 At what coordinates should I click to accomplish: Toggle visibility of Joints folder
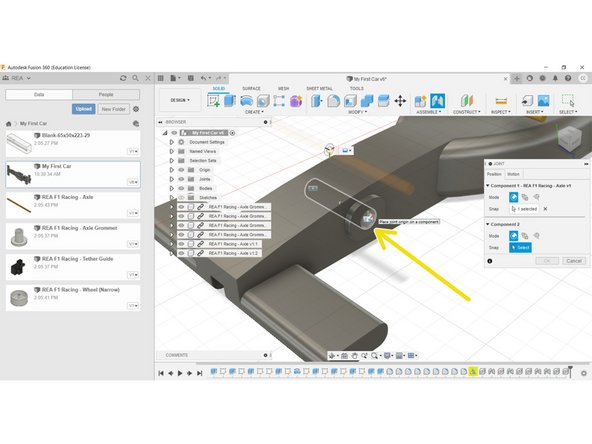pos(182,179)
